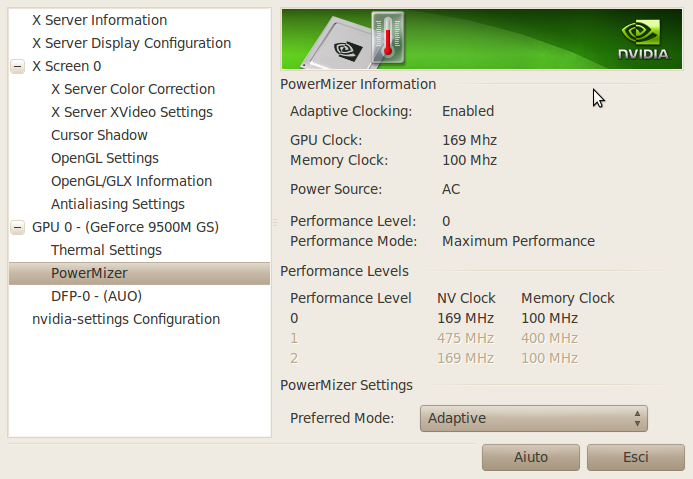Screen dimensions: 693x479
Task: Open nvidia-settings Configuration
Action: coord(126,319)
